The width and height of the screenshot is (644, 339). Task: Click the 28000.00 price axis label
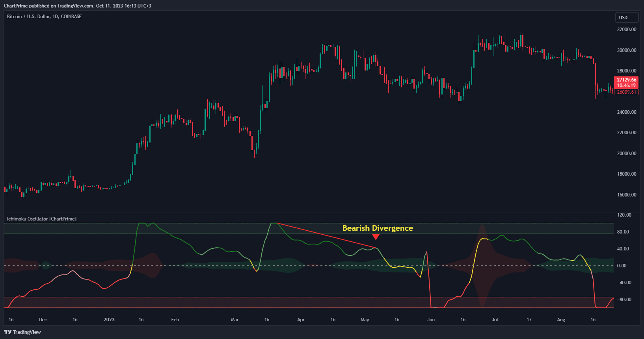[x=627, y=71]
